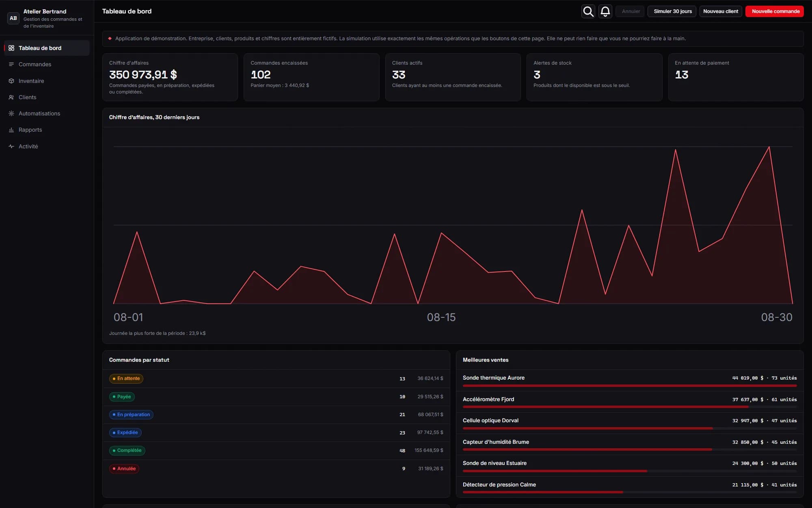The image size is (812, 508).
Task: Click the Rapports bar chart icon
Action: tap(11, 130)
